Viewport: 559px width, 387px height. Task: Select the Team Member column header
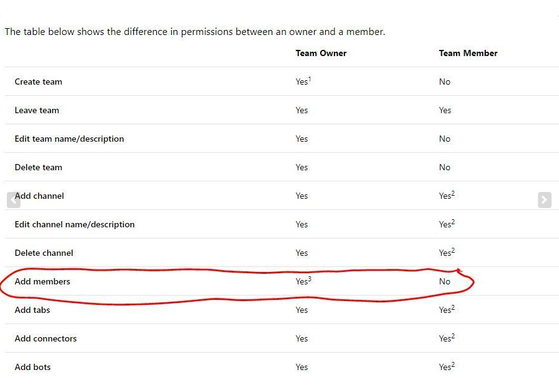(x=468, y=53)
